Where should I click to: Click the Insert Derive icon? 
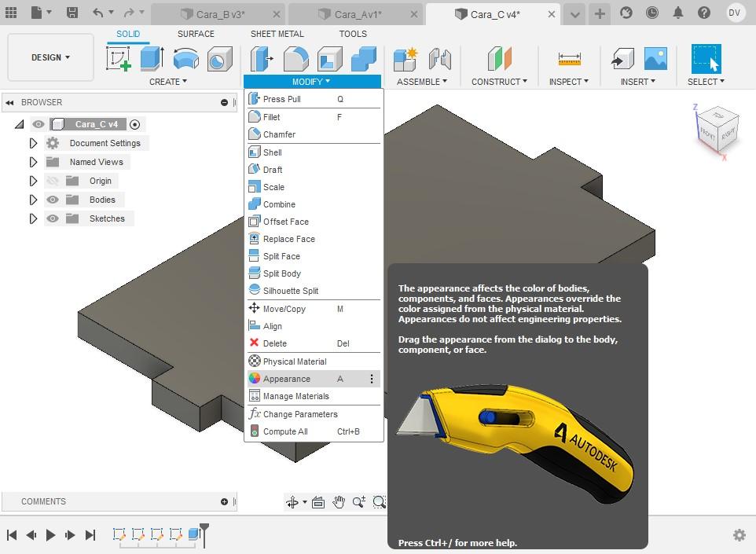622,59
